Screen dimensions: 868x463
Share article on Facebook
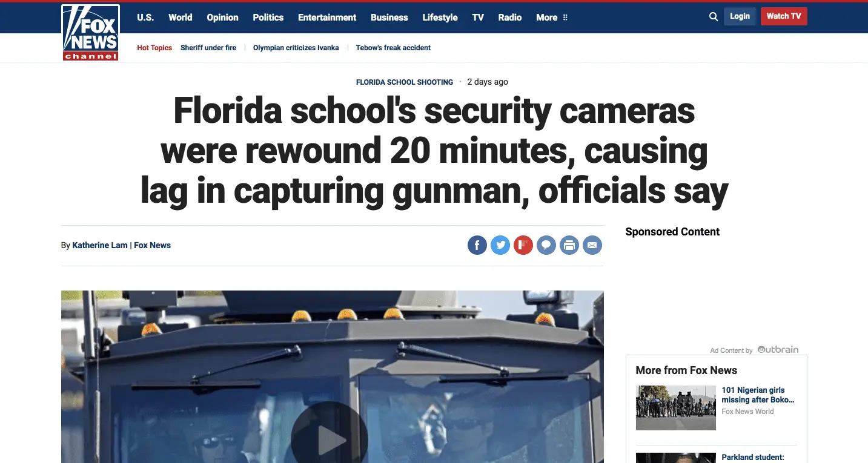(x=477, y=245)
